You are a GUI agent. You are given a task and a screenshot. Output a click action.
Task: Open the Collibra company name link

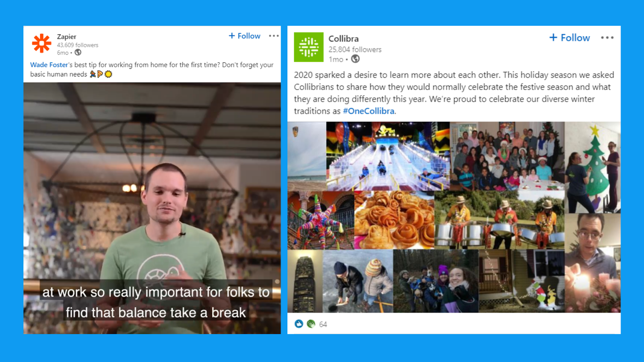pyautogui.click(x=343, y=39)
